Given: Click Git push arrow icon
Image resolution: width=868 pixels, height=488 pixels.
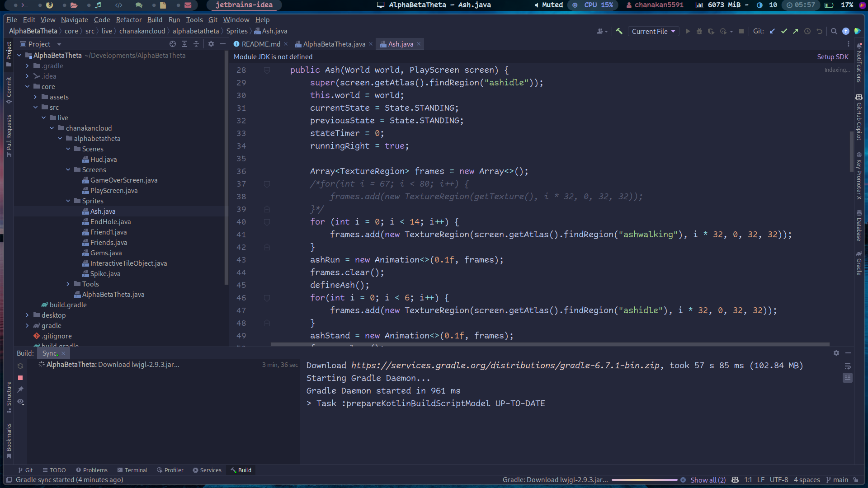Looking at the screenshot, I should tap(796, 31).
